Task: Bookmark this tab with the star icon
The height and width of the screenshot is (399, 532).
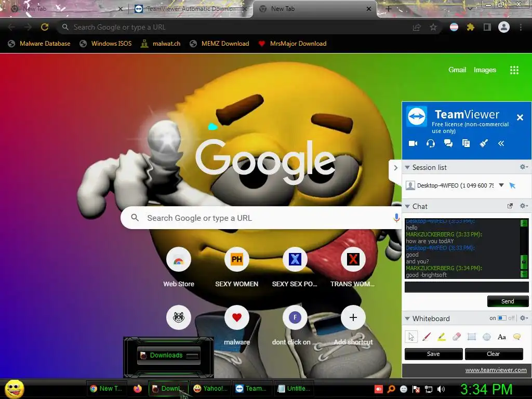Action: (433, 27)
